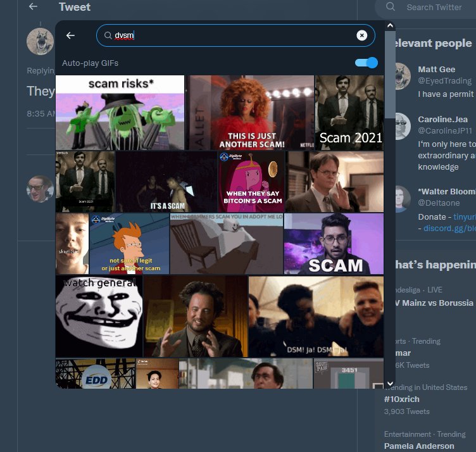This screenshot has width=476, height=452.
Task: Click the 8:35 AM tweet timestamp
Action: pyautogui.click(x=41, y=113)
